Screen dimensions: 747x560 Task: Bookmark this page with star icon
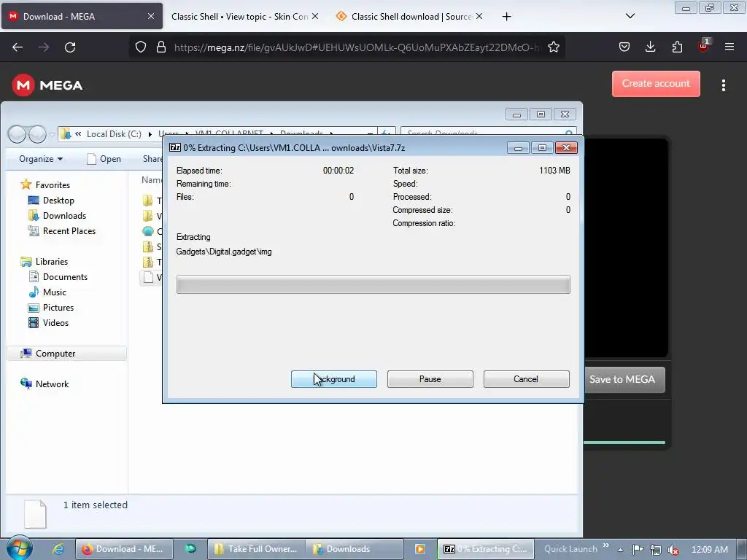(554, 47)
